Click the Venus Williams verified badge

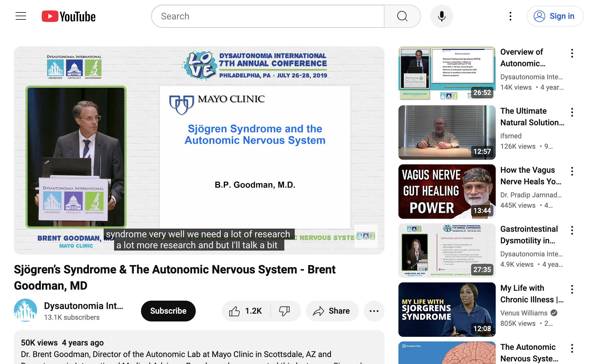click(x=554, y=313)
